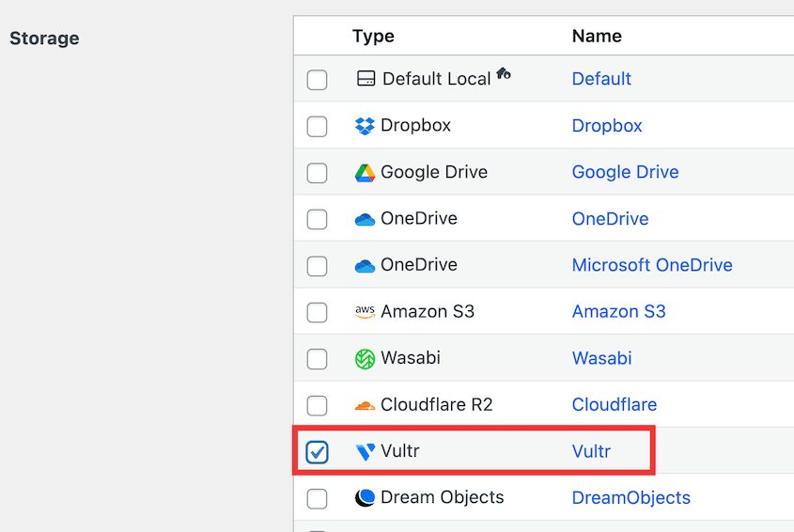
Task: Click the default storage house-lock icon
Action: click(504, 73)
